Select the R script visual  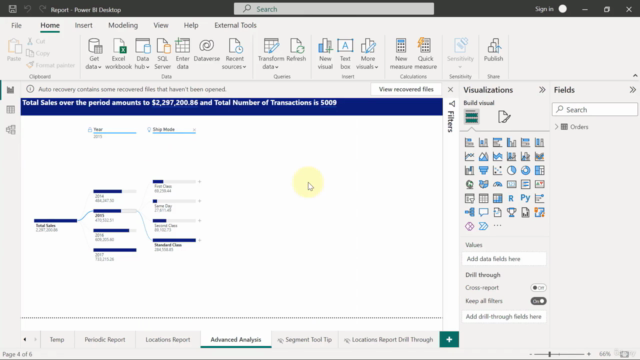(511, 198)
